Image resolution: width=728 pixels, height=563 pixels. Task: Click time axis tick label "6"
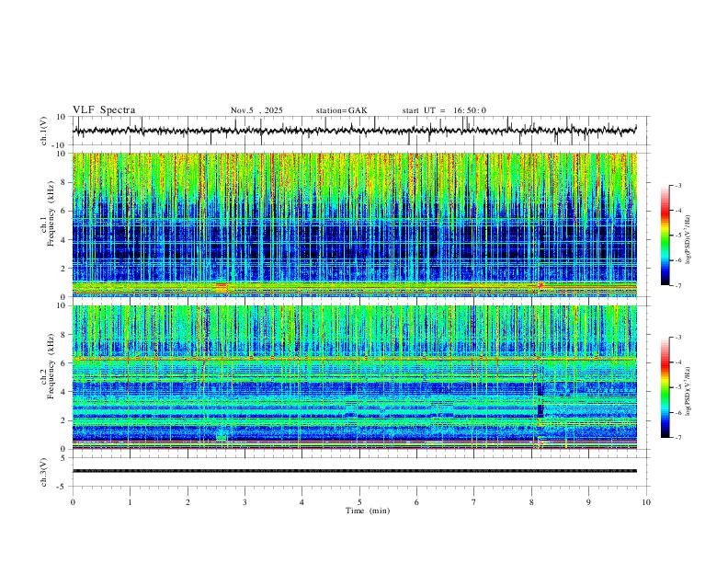click(416, 502)
